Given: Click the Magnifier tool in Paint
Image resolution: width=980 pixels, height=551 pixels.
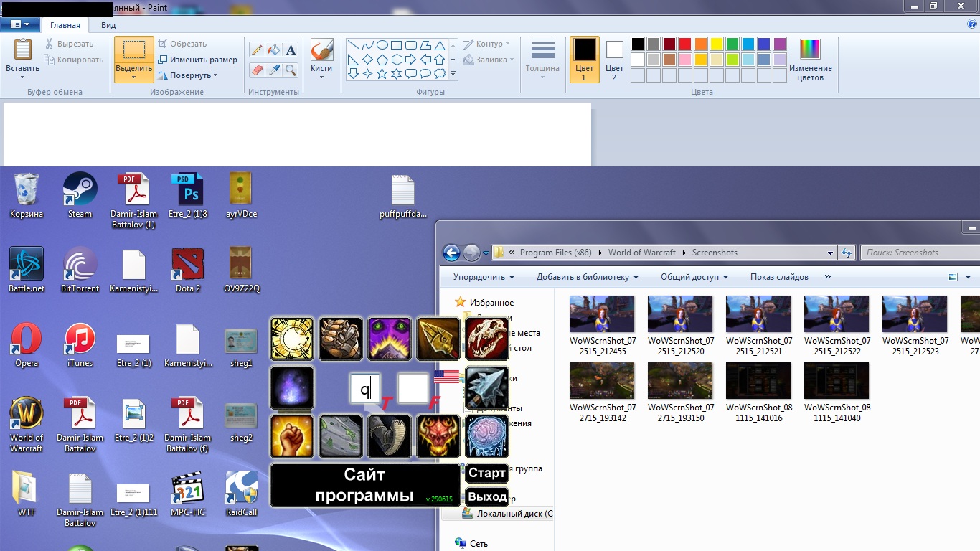Looking at the screenshot, I should (x=291, y=70).
